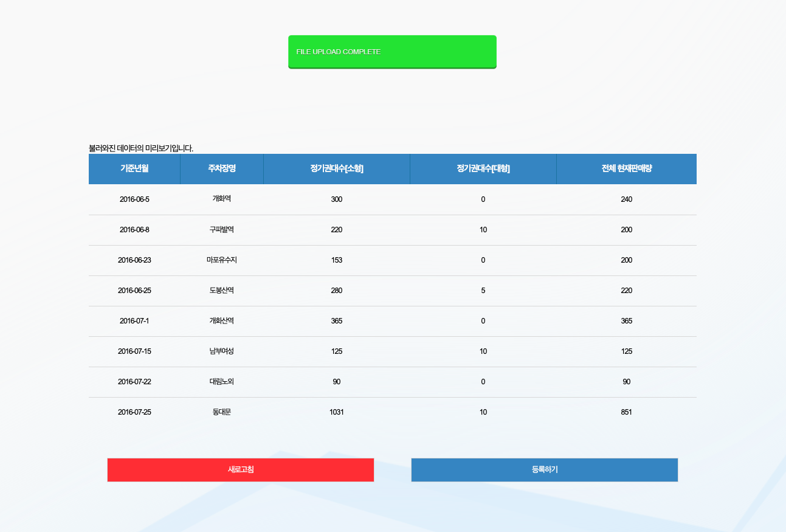Screen dimensions: 786x532
Task: Click 정기권대수[대형] value 0 in 대림노외 row
Action: [483, 382]
